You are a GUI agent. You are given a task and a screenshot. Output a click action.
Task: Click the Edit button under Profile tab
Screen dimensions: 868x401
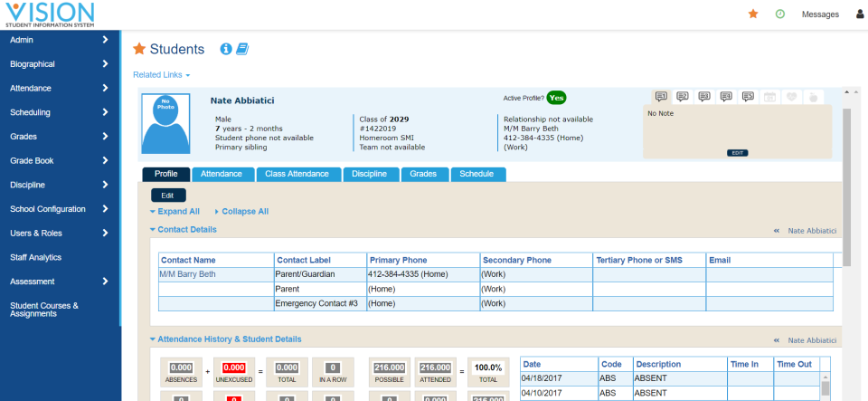tap(167, 195)
